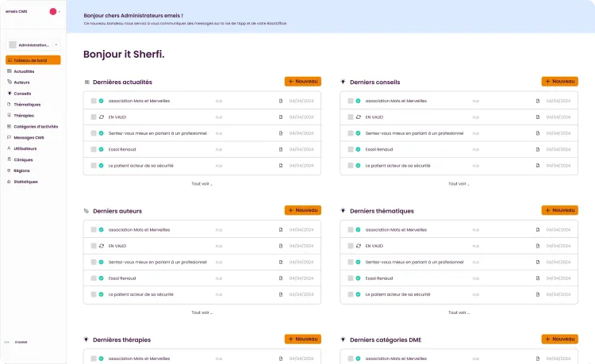Viewport: 595px width, 364px height.
Task: Click pending sync icon of EN VALID in Dernières actualités
Action: [102, 117]
